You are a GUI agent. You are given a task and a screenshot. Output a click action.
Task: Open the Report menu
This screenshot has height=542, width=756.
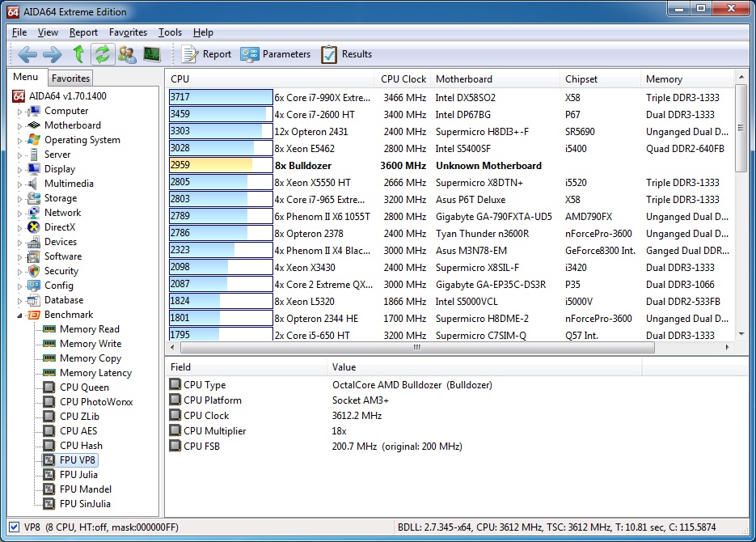83,32
